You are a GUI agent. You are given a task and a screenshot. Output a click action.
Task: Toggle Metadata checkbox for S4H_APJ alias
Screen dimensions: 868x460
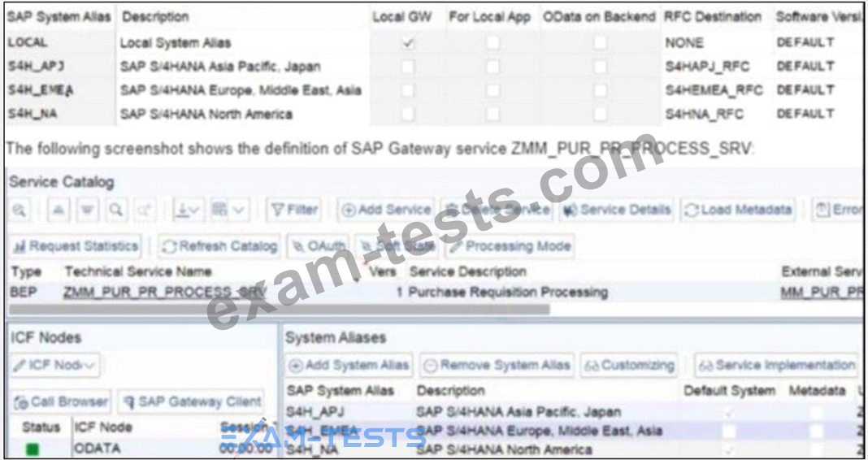(816, 412)
